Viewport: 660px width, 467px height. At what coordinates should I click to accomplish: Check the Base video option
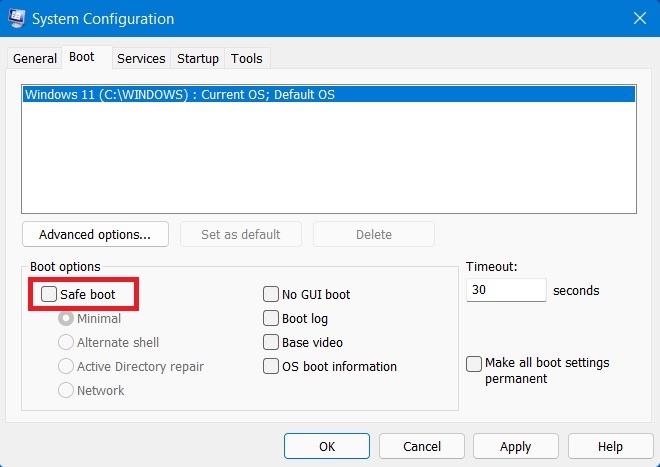(x=271, y=342)
